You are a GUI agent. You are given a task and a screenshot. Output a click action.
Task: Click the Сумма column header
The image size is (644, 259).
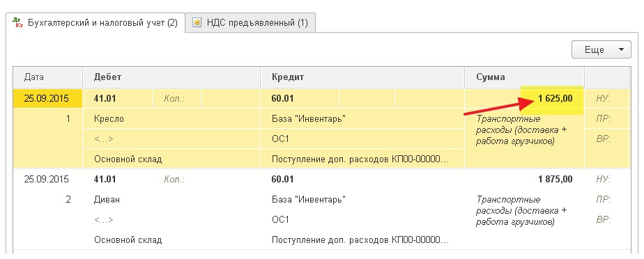(524, 77)
